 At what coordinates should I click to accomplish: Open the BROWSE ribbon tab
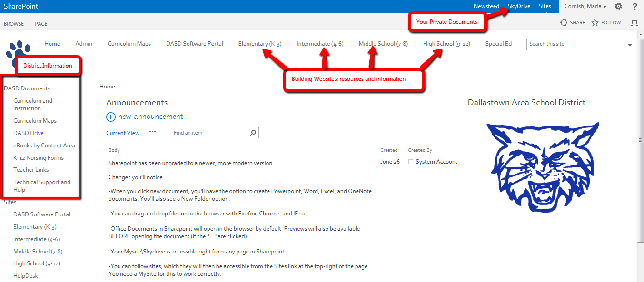[x=14, y=24]
